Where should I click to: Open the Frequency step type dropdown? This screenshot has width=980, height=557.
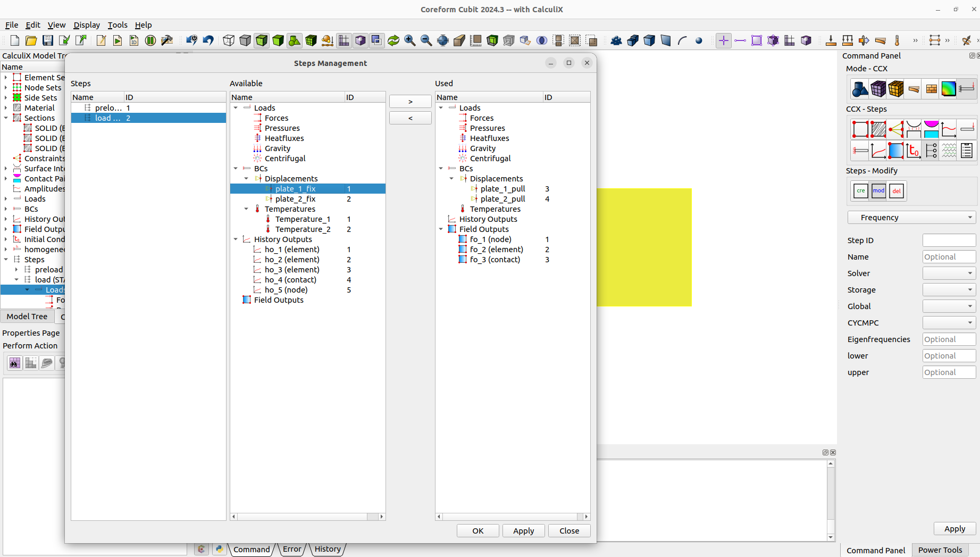click(x=911, y=217)
